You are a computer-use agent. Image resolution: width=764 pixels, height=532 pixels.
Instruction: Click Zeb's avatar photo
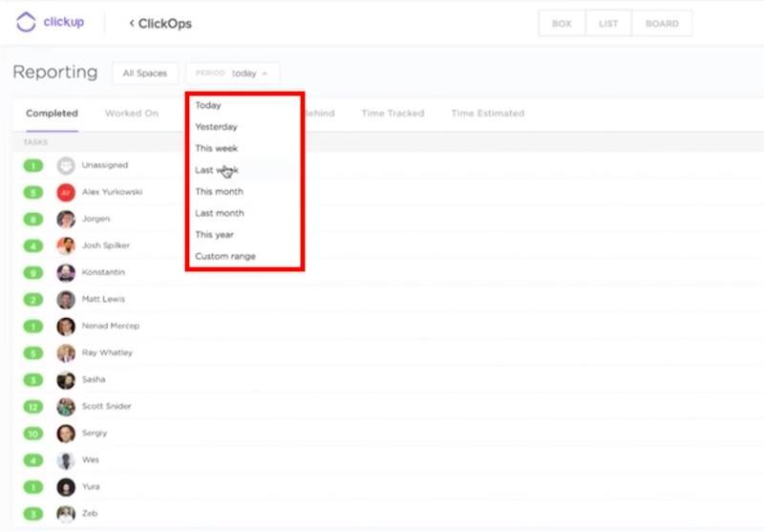(66, 514)
